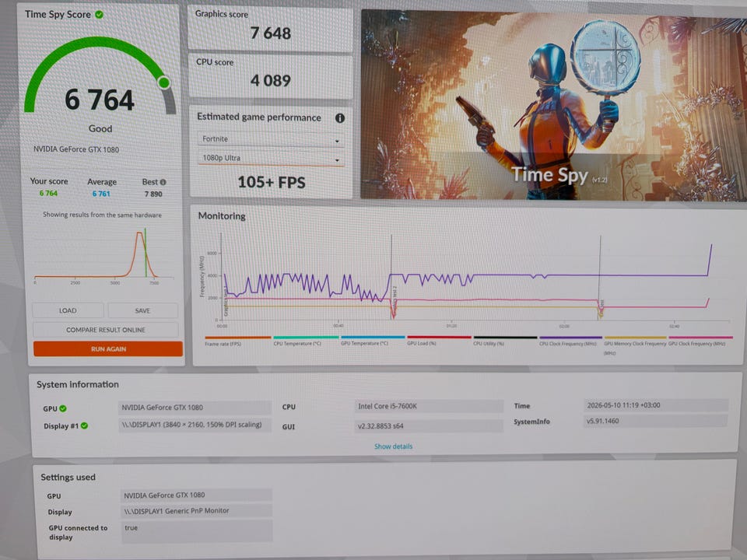Click the Graphics score value 7 648

coord(270,33)
